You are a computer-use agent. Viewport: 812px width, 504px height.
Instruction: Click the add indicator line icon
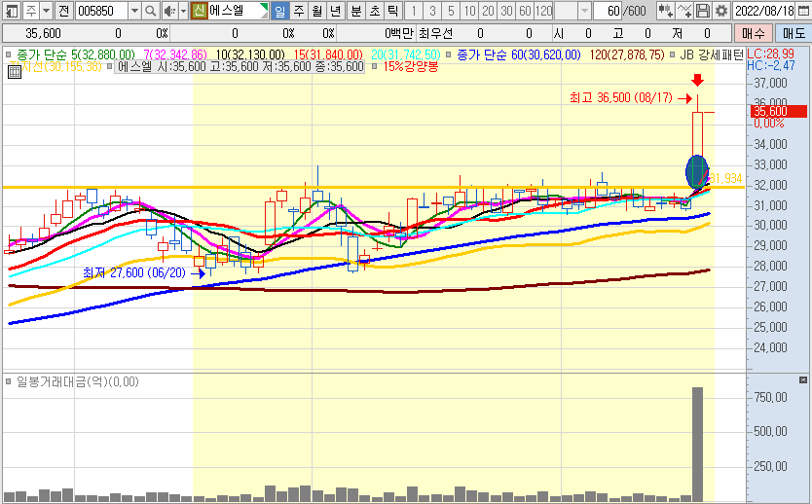tap(684, 11)
